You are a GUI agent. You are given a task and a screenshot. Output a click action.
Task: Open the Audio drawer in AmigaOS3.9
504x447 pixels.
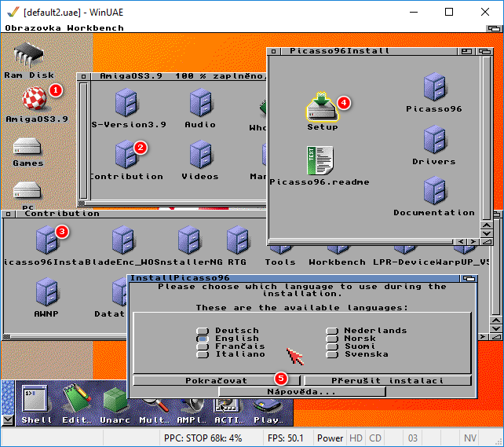[x=200, y=103]
